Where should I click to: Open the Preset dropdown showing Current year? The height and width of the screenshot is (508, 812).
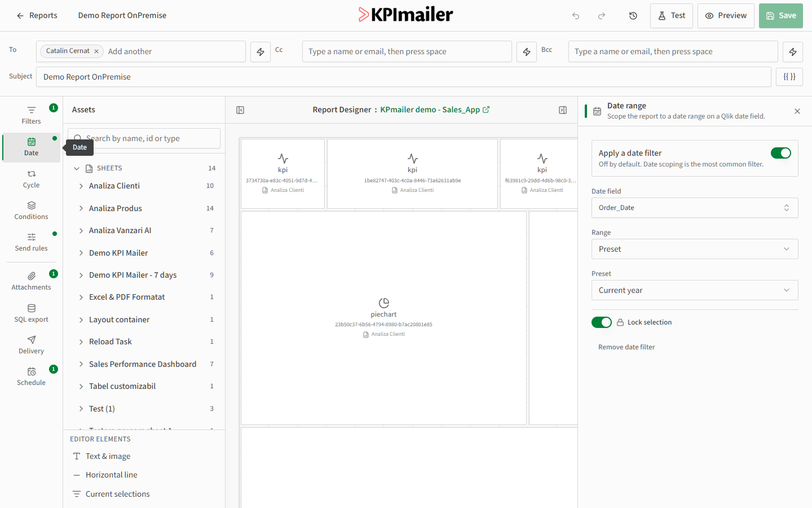point(695,290)
